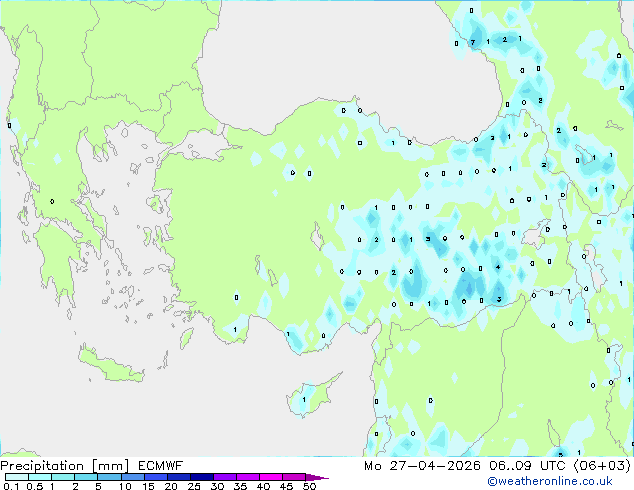The height and width of the screenshot is (490, 634).
Task: Click the '06..09 UTC' time range text
Action: (x=527, y=466)
